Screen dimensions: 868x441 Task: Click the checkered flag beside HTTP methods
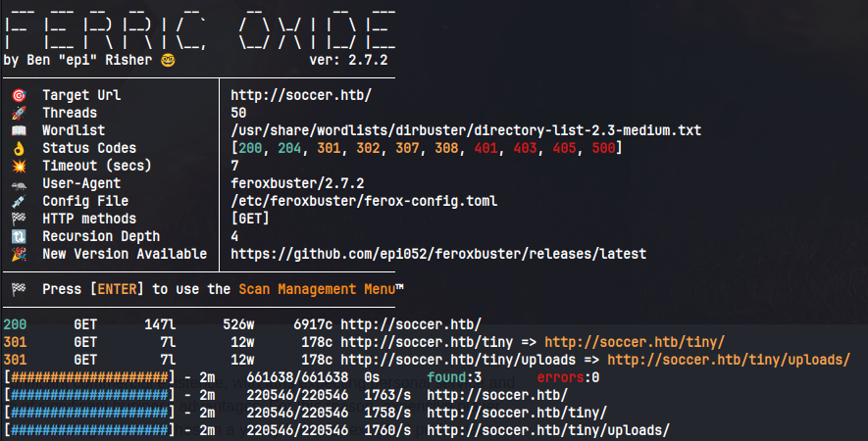[x=18, y=219]
